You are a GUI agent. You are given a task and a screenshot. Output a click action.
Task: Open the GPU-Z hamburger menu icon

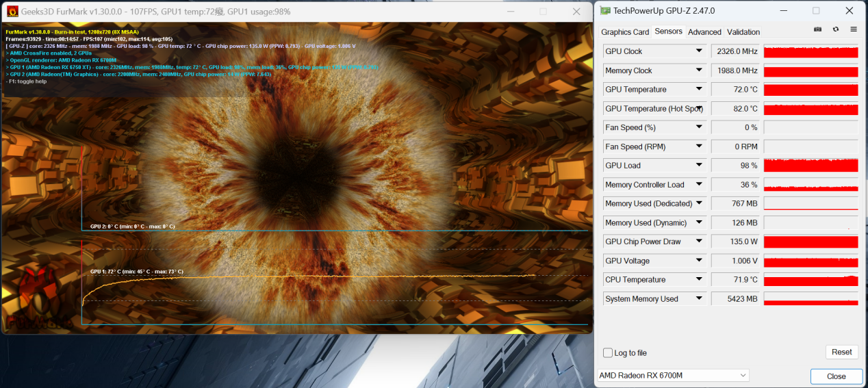tap(853, 29)
